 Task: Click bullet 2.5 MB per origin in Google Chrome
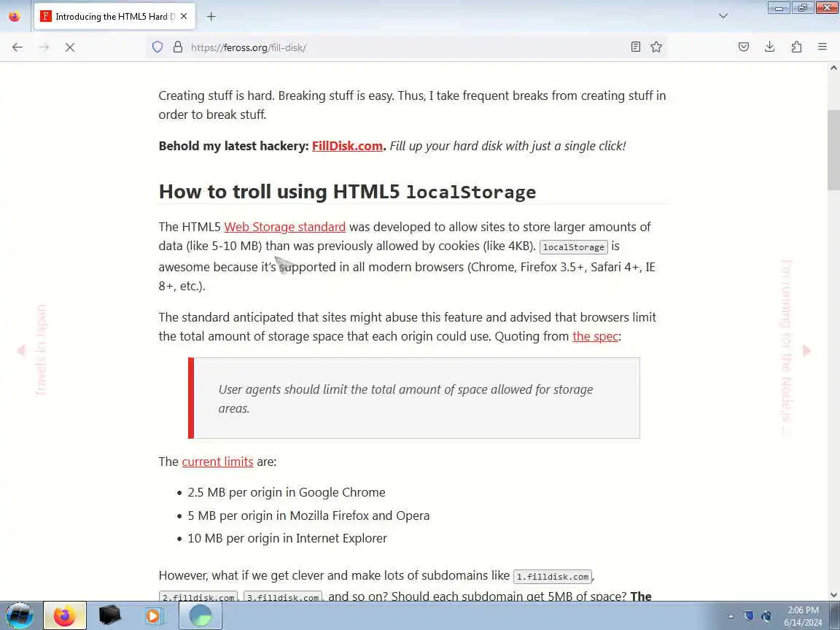pyautogui.click(x=286, y=491)
